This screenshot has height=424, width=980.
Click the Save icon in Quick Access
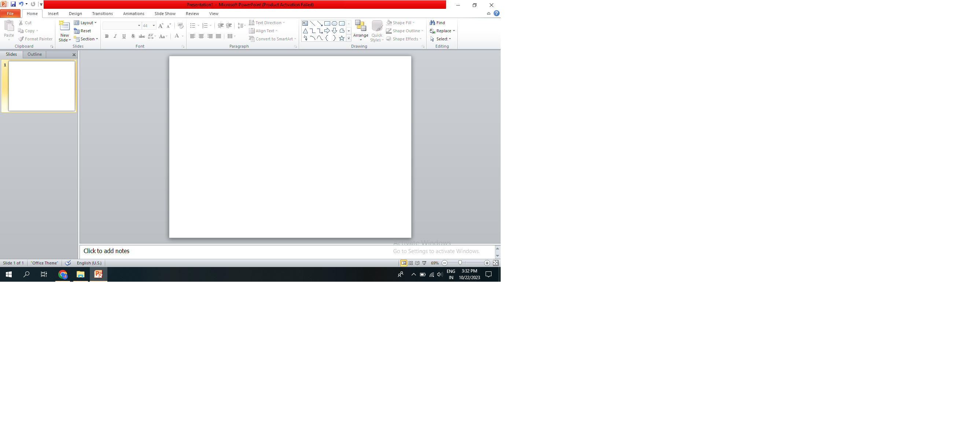point(13,4)
